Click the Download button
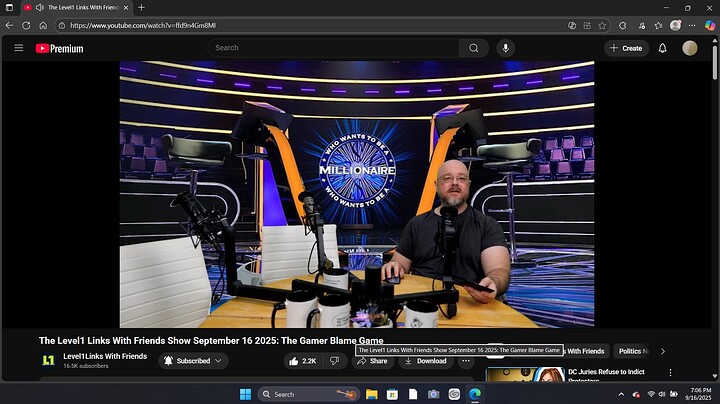This screenshot has width=720, height=404. tap(425, 361)
